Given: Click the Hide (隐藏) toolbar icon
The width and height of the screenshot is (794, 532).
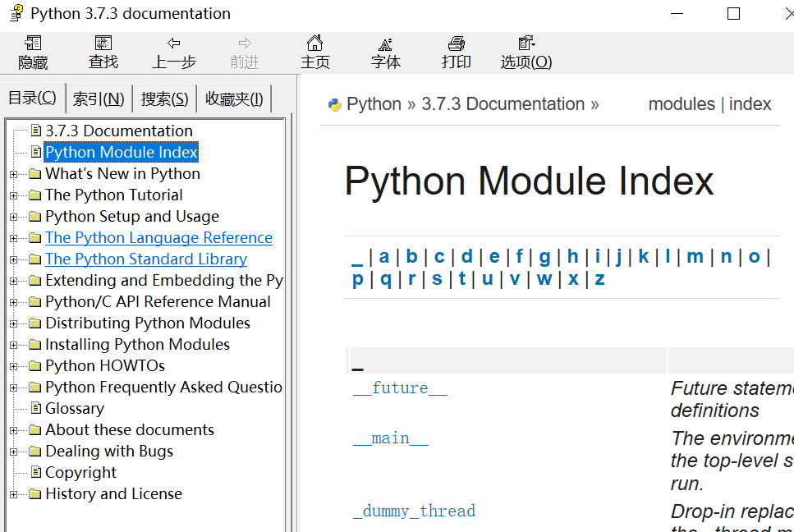Looking at the screenshot, I should tap(33, 53).
